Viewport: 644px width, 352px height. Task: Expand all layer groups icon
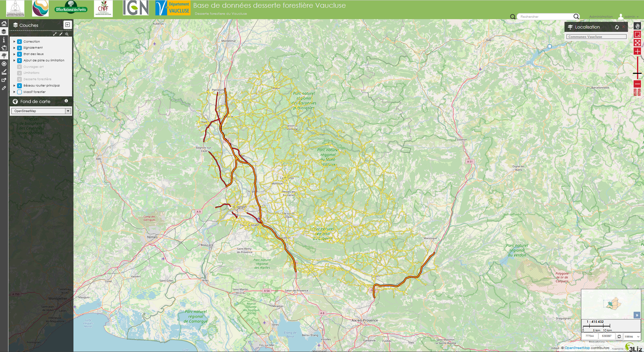pos(55,34)
